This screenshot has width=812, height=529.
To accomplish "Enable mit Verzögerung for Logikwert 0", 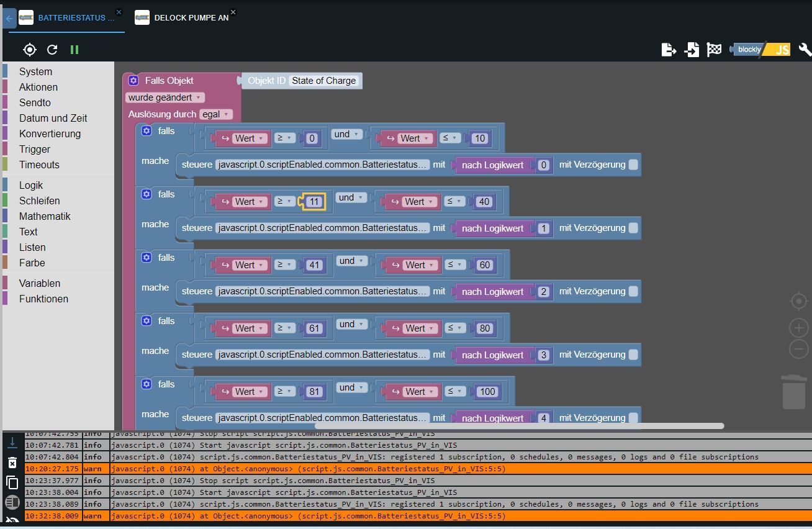I will [x=633, y=165].
